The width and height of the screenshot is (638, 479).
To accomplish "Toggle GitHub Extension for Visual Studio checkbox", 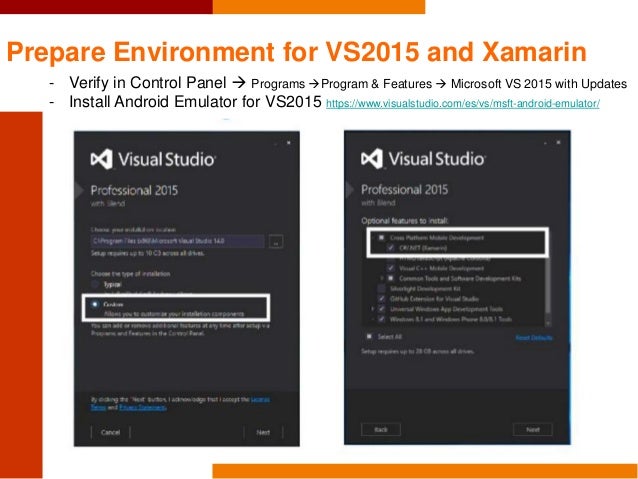I will 381,299.
